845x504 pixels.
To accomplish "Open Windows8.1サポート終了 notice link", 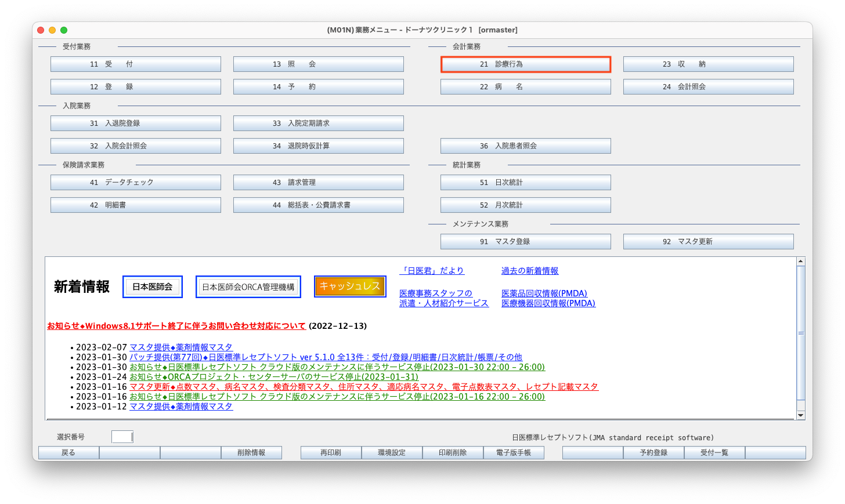I will tap(176, 326).
